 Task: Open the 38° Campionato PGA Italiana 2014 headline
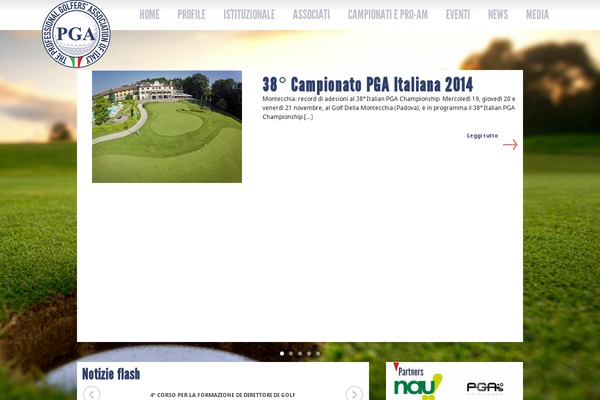[368, 85]
